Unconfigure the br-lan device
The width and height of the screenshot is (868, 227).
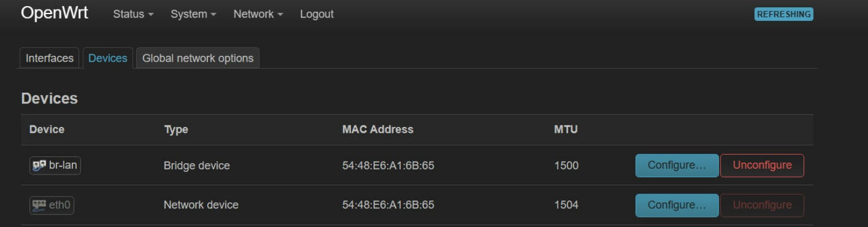coord(762,165)
